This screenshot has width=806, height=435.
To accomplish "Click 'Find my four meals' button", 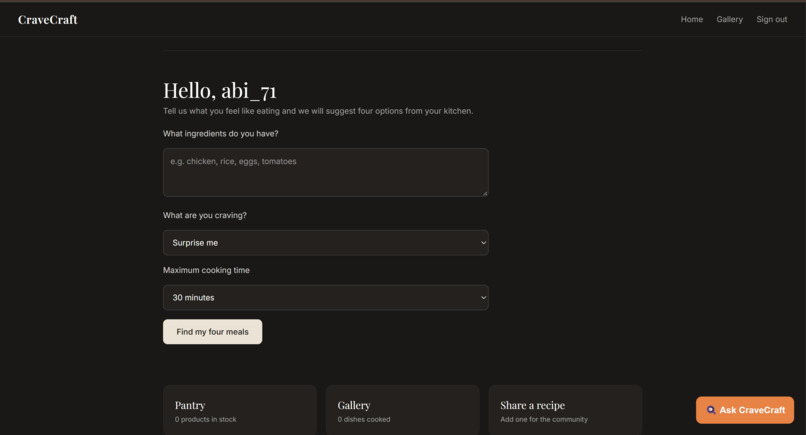I will coord(212,332).
